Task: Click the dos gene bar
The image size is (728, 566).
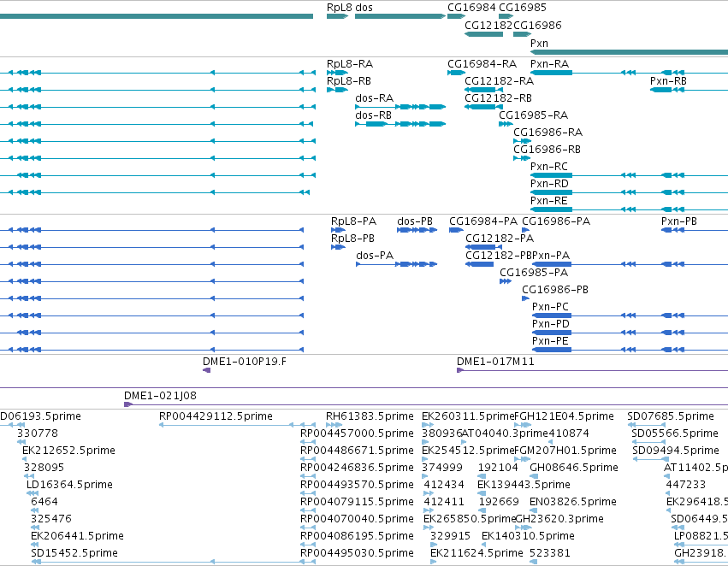Action: point(400,16)
